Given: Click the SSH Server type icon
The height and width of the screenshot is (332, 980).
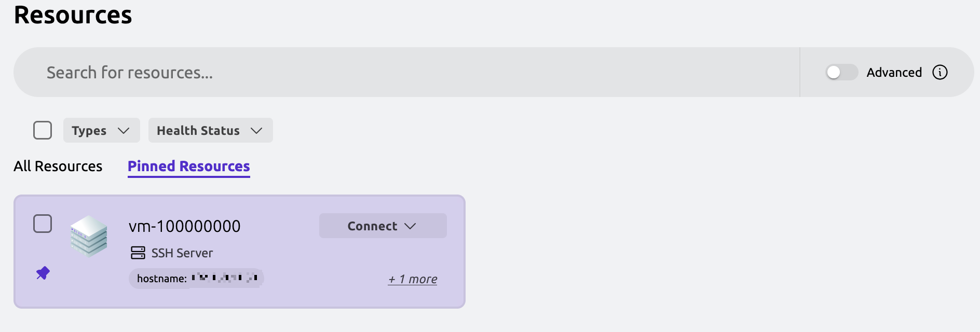Looking at the screenshot, I should click(138, 253).
